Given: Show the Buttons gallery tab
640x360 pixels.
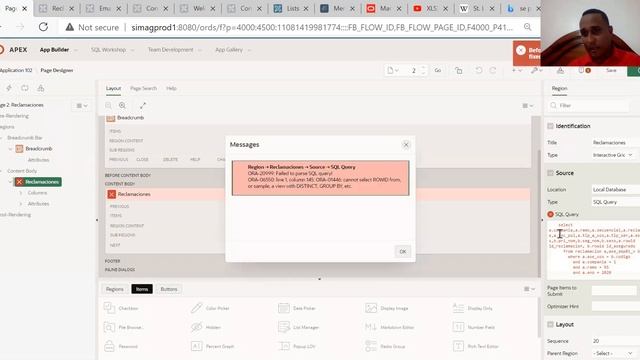Looking at the screenshot, I should (x=169, y=289).
